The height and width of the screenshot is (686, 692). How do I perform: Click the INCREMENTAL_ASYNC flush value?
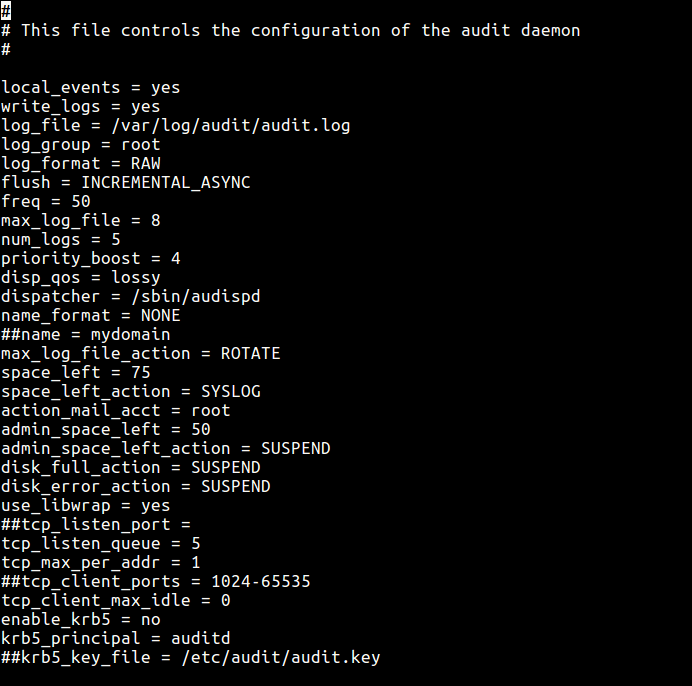point(165,182)
